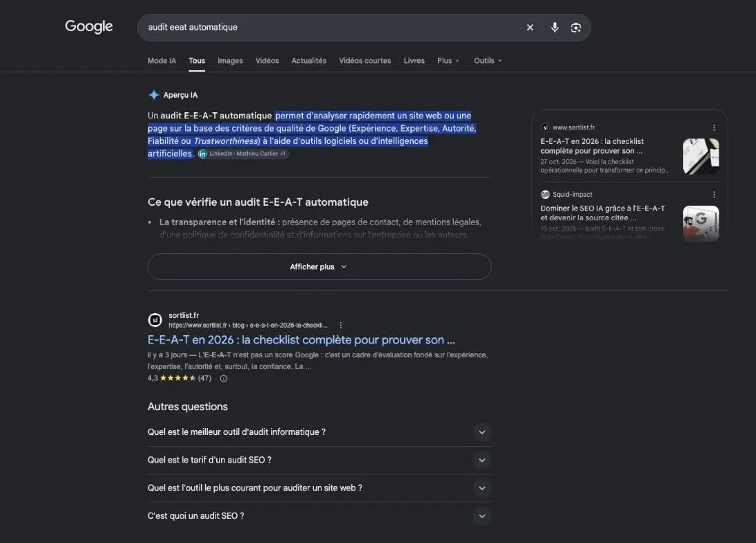Open 'E-E-A-T en 2026 : la checklist complète' result title
Screen dimensions: 756x543
tap(301, 339)
